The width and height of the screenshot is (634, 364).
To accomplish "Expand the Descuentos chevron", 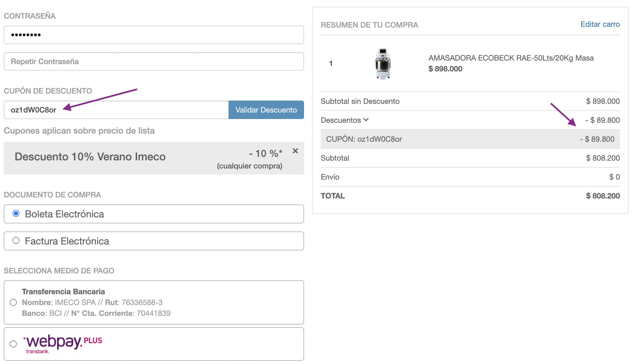I will click(x=366, y=120).
